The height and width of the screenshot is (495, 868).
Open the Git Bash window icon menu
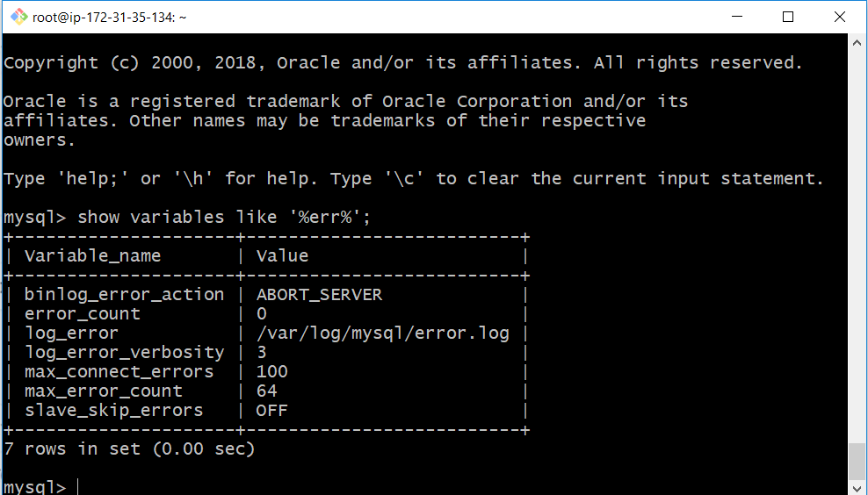coord(18,18)
